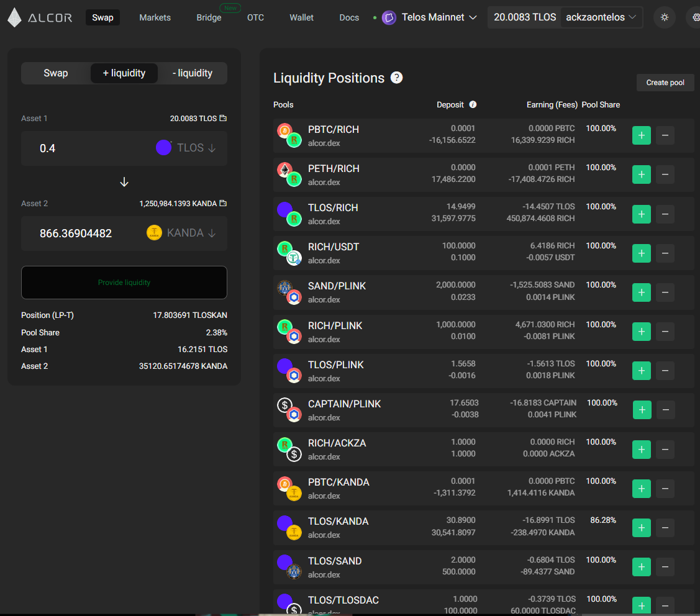Screen dimensions: 700x616
Task: Click the Alcor logo
Action: coord(40,17)
